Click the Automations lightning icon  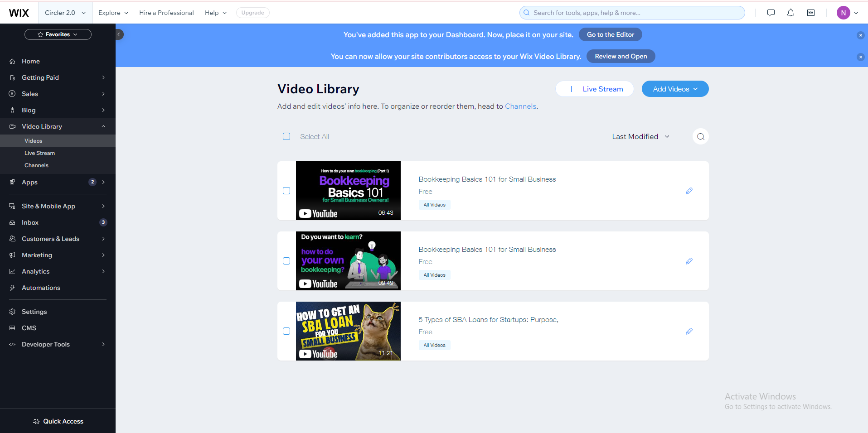tap(12, 288)
